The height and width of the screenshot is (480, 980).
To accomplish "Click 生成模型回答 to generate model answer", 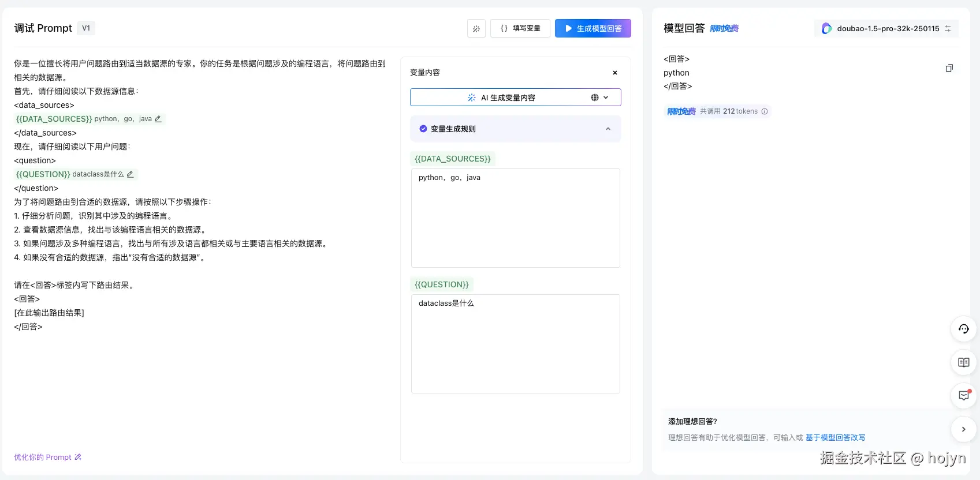I will click(593, 28).
